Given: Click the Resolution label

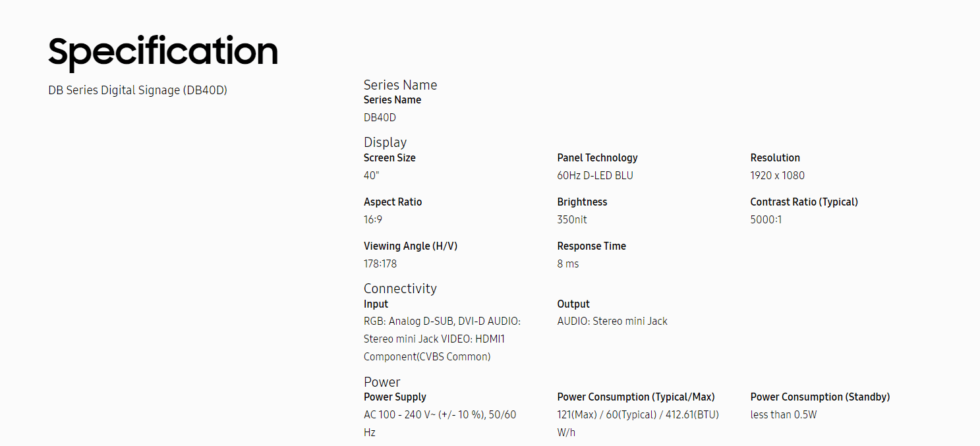Looking at the screenshot, I should 775,158.
